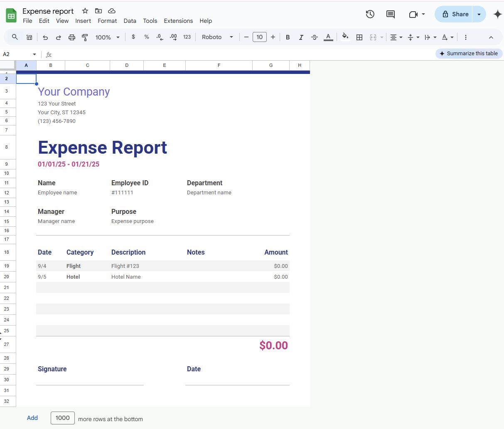Screen dimensions: 504x429
Task: Open the Extensions menu
Action: click(178, 21)
